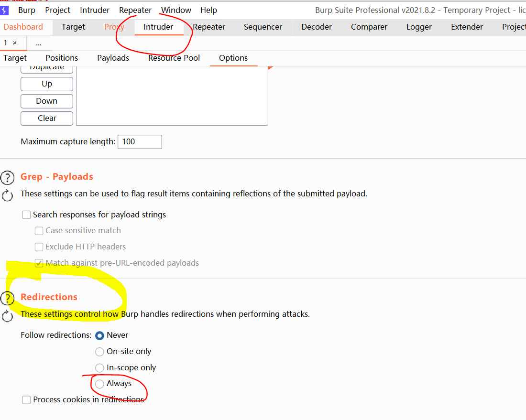
Task: Open help for Redirections section
Action: pos(7,298)
